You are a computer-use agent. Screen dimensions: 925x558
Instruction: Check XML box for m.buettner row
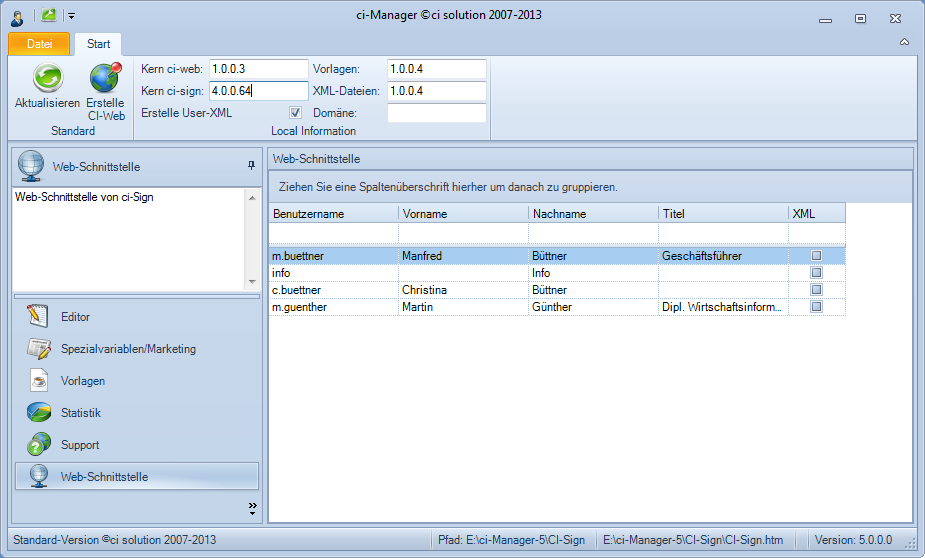[x=816, y=256]
